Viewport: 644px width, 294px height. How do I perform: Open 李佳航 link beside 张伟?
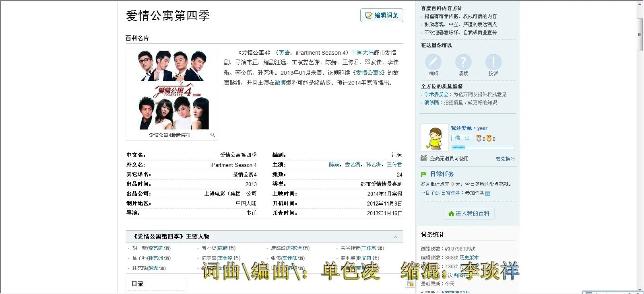[289, 258]
